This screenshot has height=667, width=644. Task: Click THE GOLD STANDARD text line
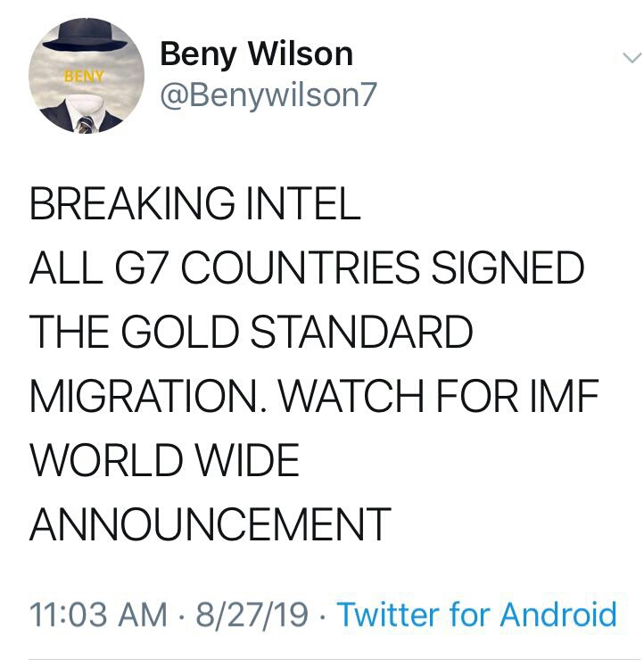pos(251,333)
